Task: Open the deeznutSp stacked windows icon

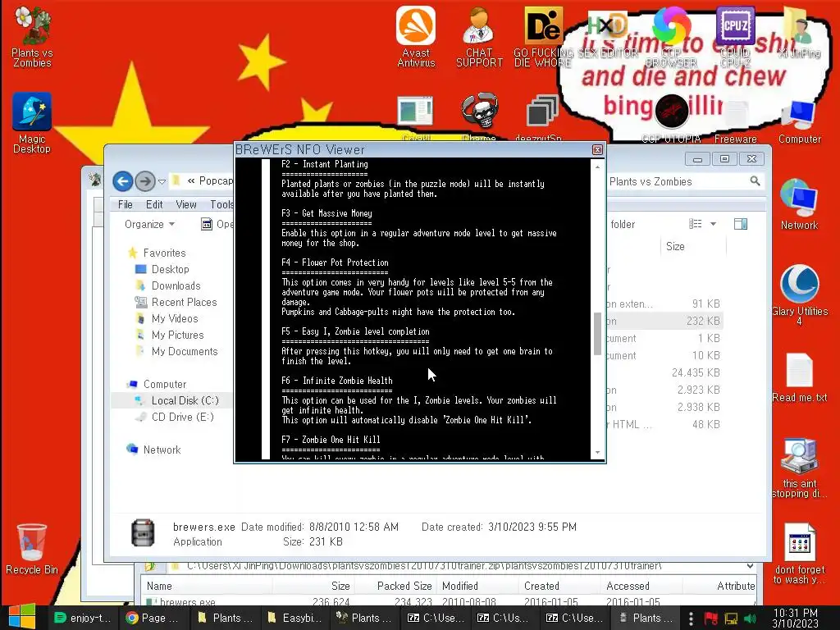Action: [x=542, y=112]
